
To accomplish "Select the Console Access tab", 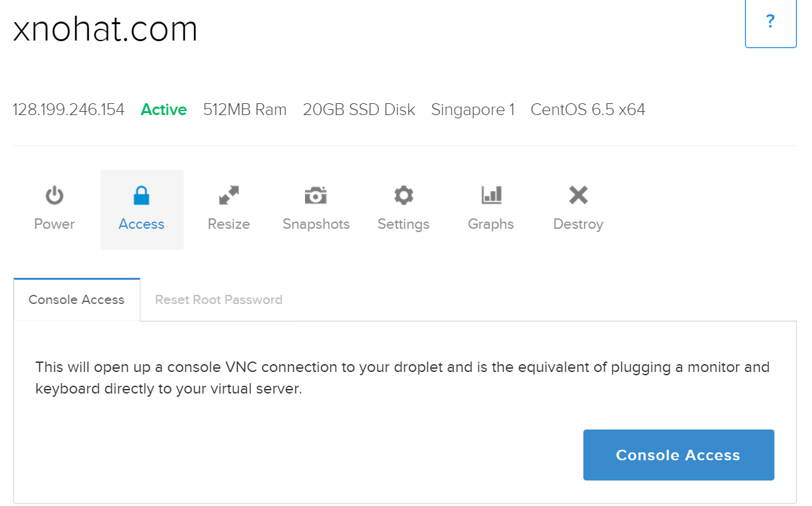I will 76,299.
